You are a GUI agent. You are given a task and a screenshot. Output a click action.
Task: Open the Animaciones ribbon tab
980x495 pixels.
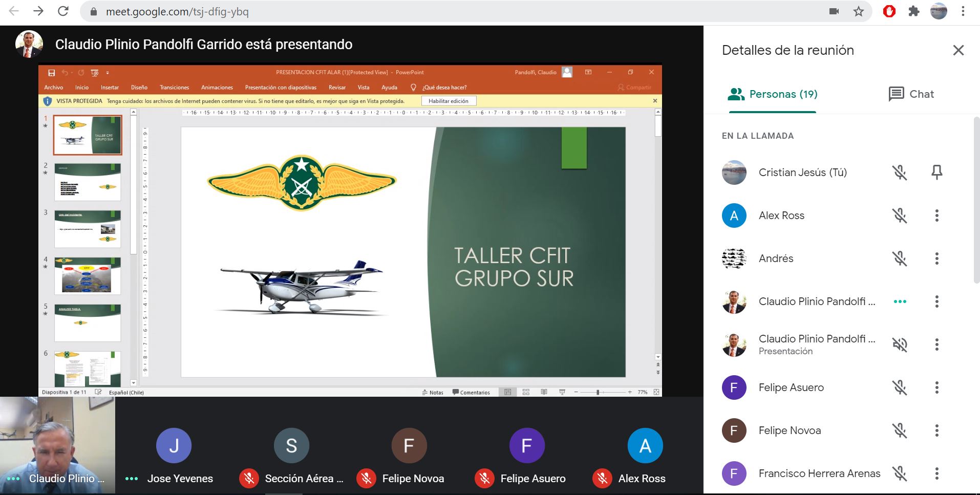point(217,88)
